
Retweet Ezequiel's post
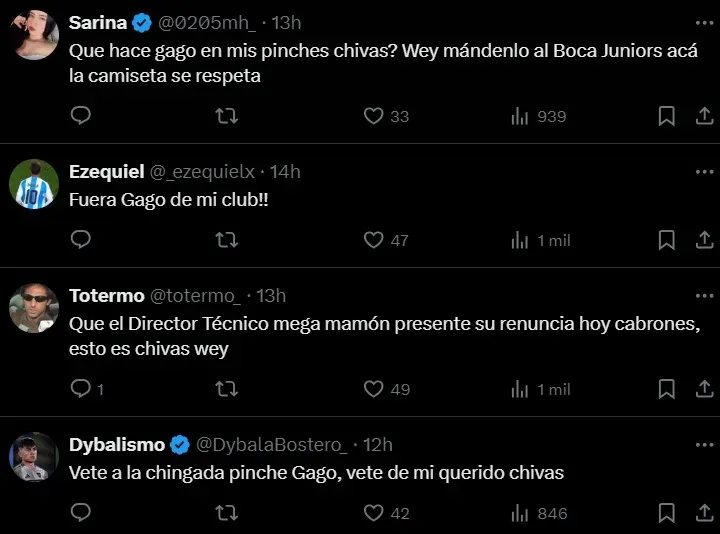pyautogui.click(x=227, y=240)
